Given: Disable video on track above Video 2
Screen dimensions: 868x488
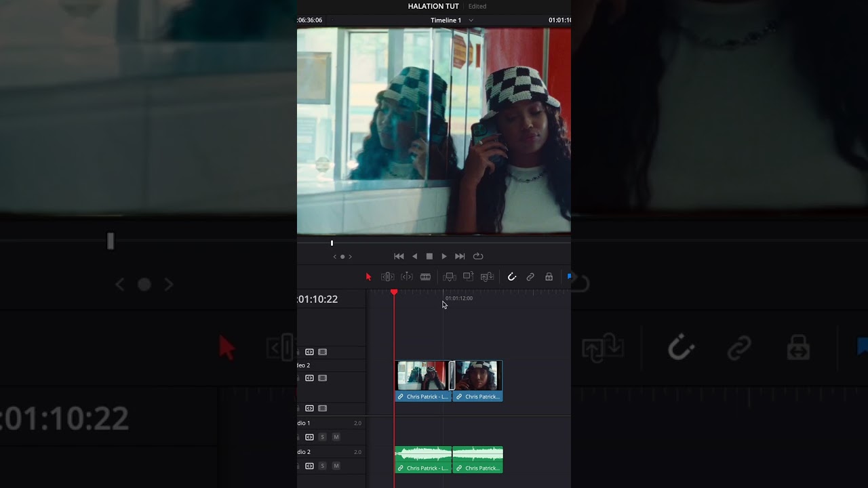Looking at the screenshot, I should 323,352.
